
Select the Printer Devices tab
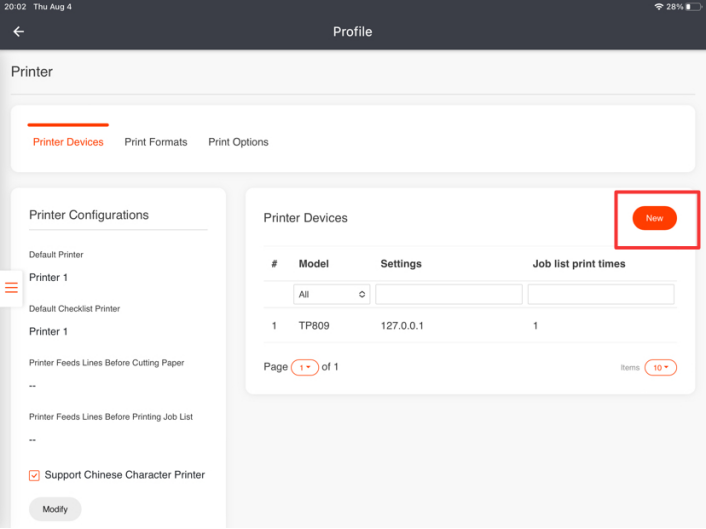point(68,142)
